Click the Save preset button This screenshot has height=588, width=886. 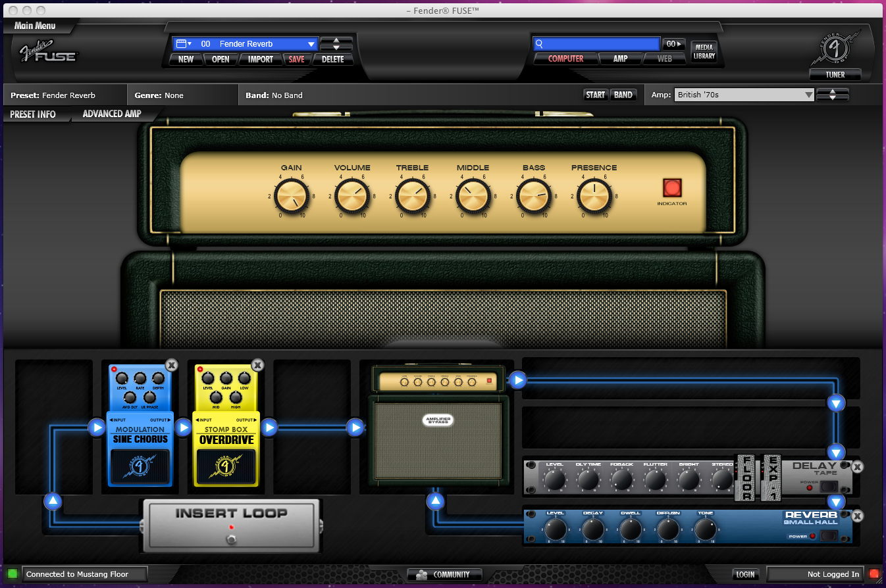tap(296, 59)
